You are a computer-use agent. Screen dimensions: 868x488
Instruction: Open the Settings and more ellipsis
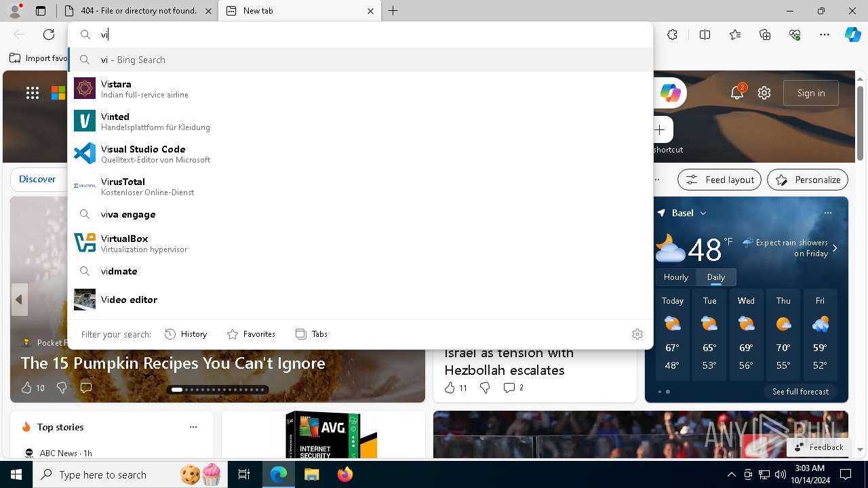point(825,35)
